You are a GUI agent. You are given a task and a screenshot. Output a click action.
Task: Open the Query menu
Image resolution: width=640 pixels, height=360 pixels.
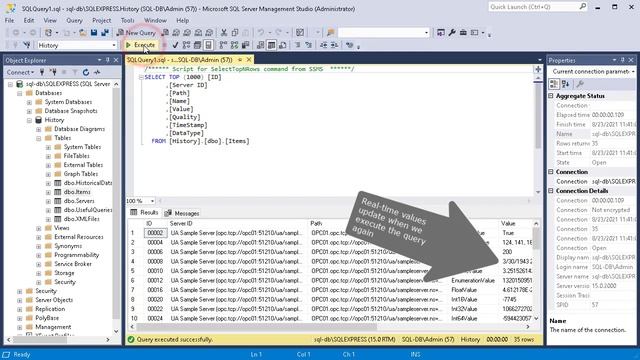pyautogui.click(x=74, y=20)
